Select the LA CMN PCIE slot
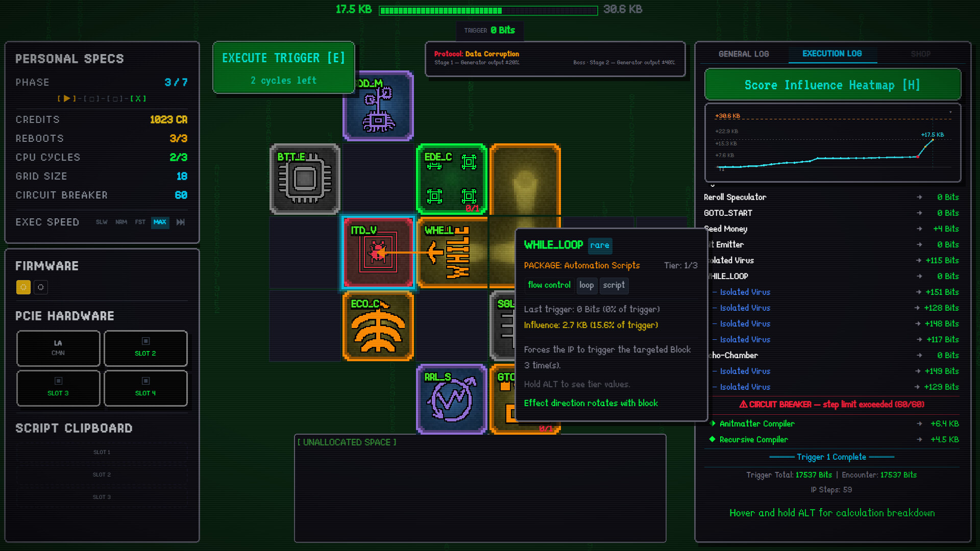980x551 pixels. (58, 348)
